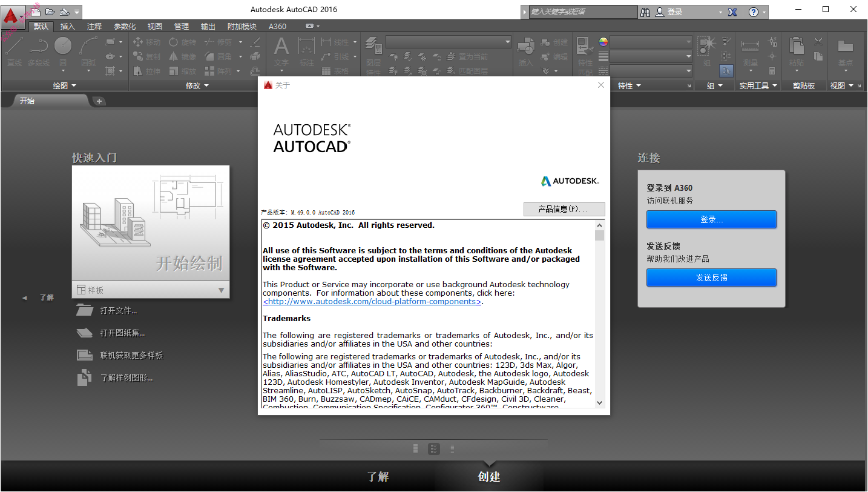
Task: Open the layer selection combo box
Action: [x=449, y=42]
